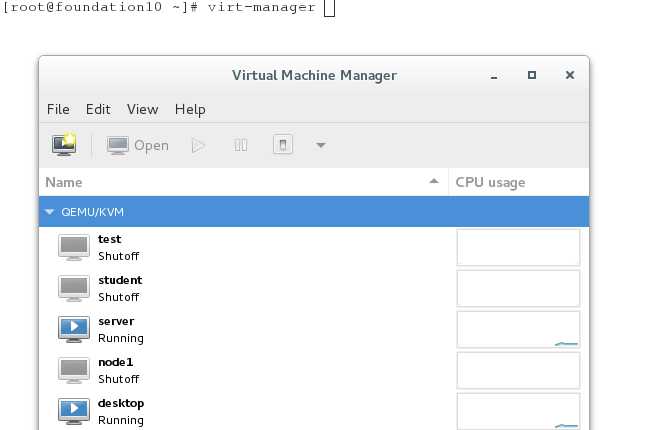Shut down the virtual machine icon
Viewport: 661px width, 430px height.
click(283, 145)
